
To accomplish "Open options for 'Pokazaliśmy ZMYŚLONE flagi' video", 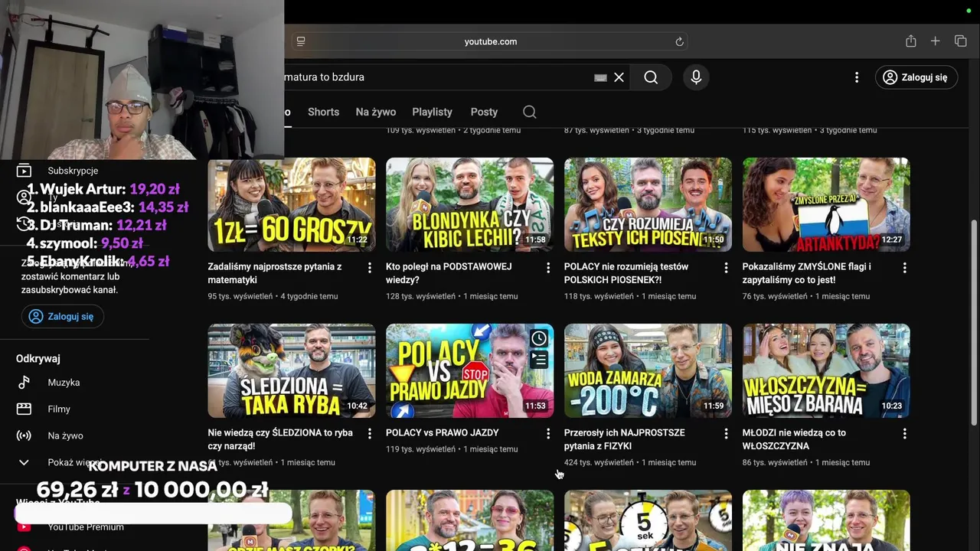I will click(904, 267).
